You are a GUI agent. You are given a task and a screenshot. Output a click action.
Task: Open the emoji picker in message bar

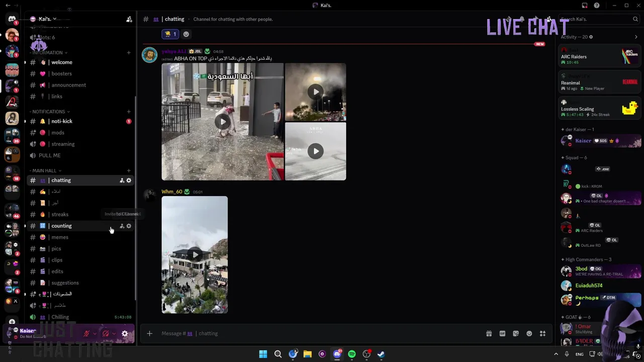tap(529, 333)
